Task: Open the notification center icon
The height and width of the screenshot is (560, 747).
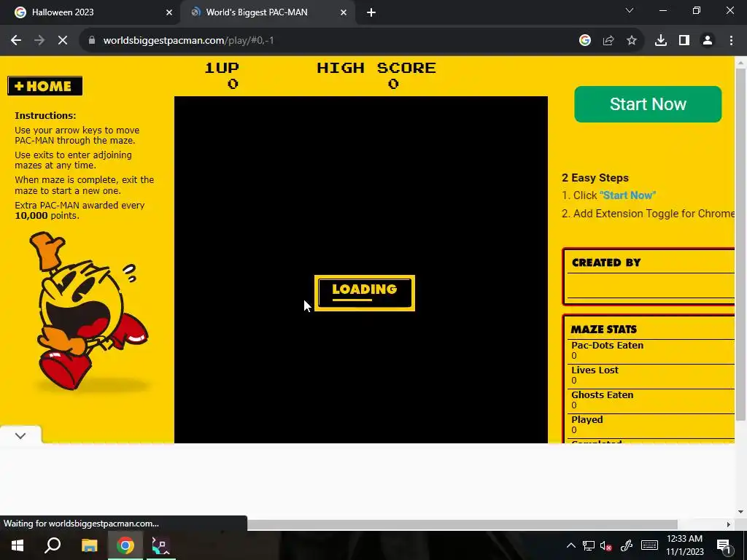Action: pos(723,545)
